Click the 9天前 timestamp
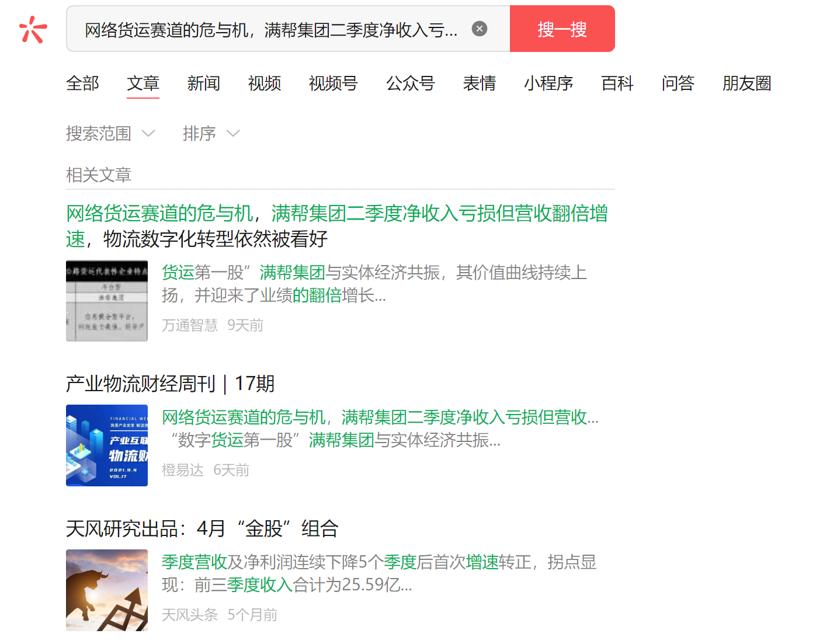This screenshot has height=644, width=823. (x=245, y=325)
